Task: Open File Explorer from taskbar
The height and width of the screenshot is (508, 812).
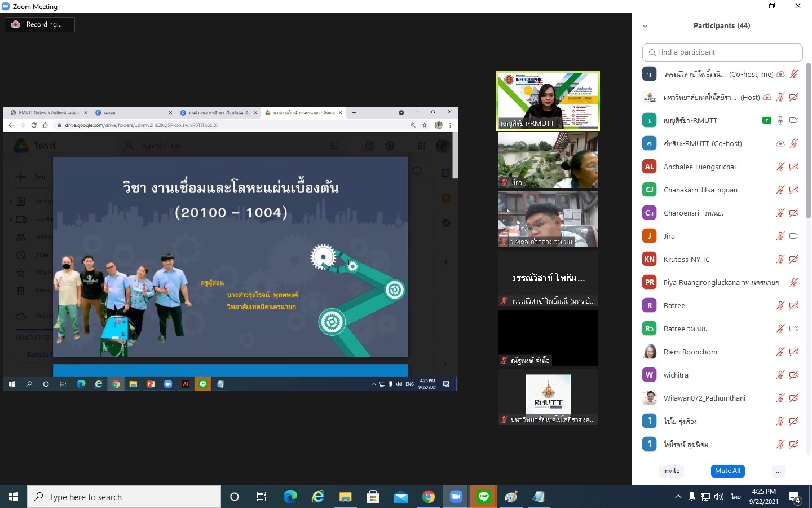Action: pos(345,497)
